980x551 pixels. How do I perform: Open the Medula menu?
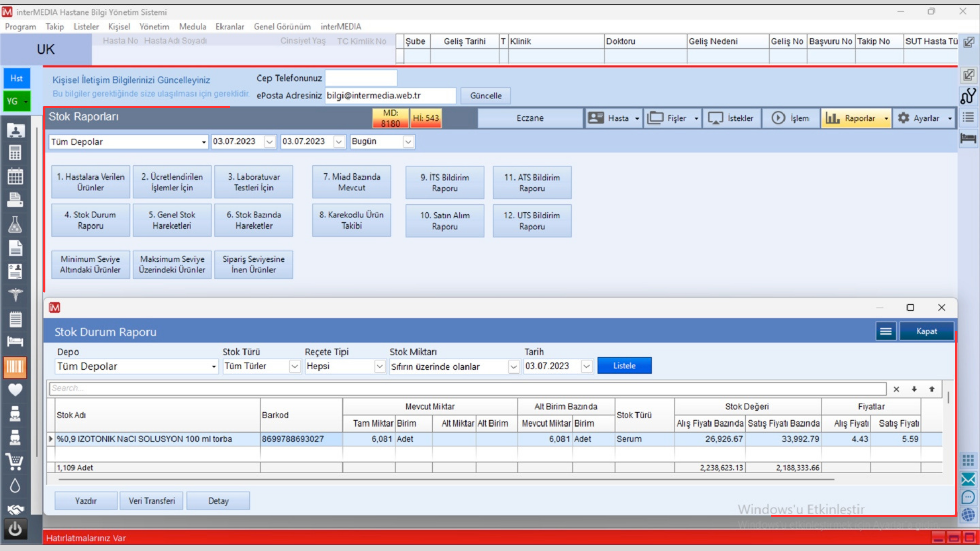[x=192, y=27]
